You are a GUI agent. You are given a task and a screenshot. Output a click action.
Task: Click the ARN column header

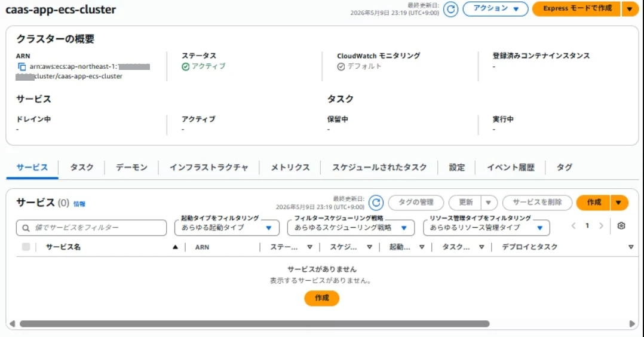pyautogui.click(x=202, y=247)
